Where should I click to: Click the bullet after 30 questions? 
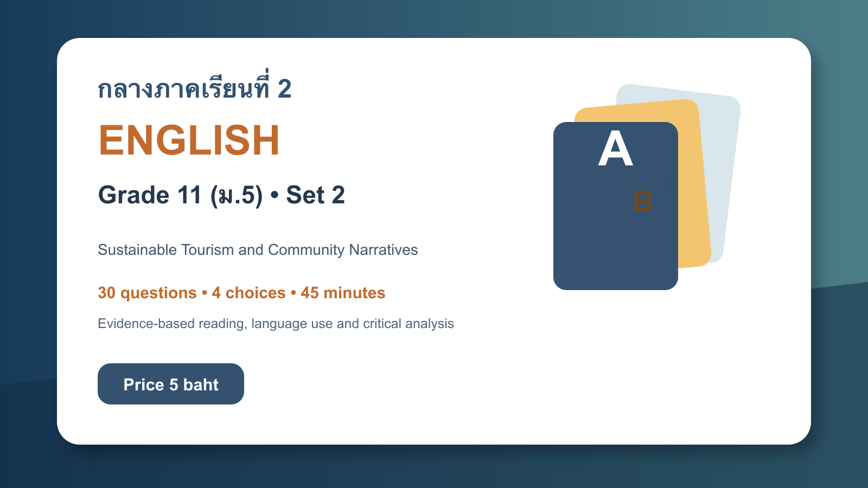[205, 293]
